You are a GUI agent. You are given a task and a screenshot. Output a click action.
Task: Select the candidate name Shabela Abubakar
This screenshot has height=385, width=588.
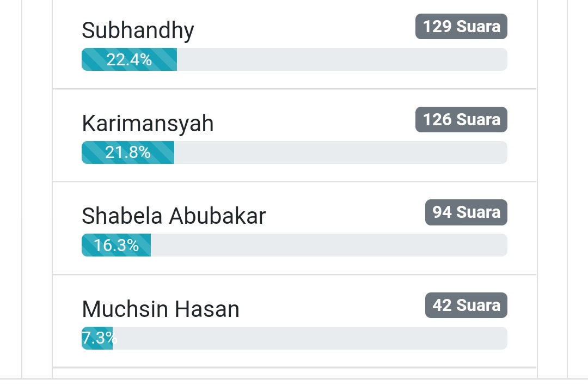(174, 216)
